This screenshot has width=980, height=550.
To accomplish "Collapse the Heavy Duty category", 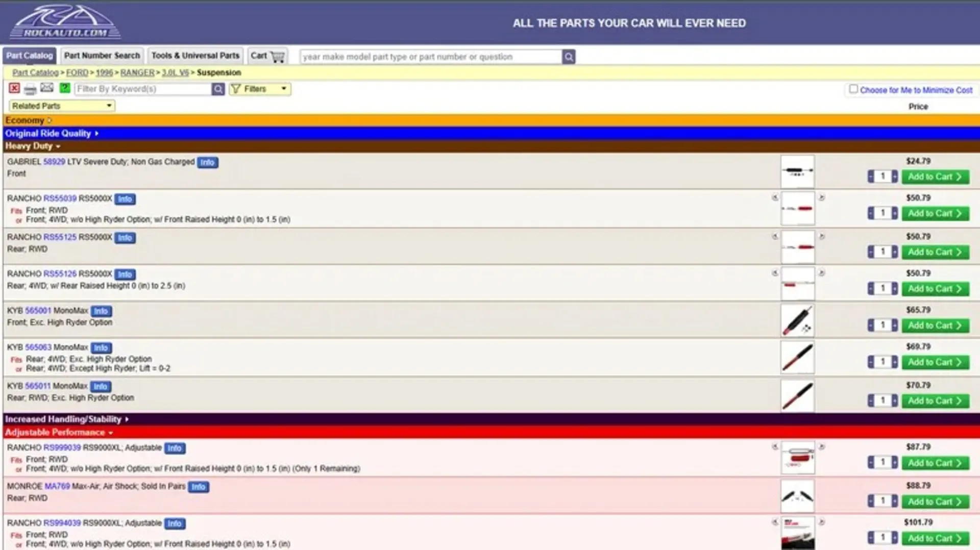I will click(x=33, y=146).
